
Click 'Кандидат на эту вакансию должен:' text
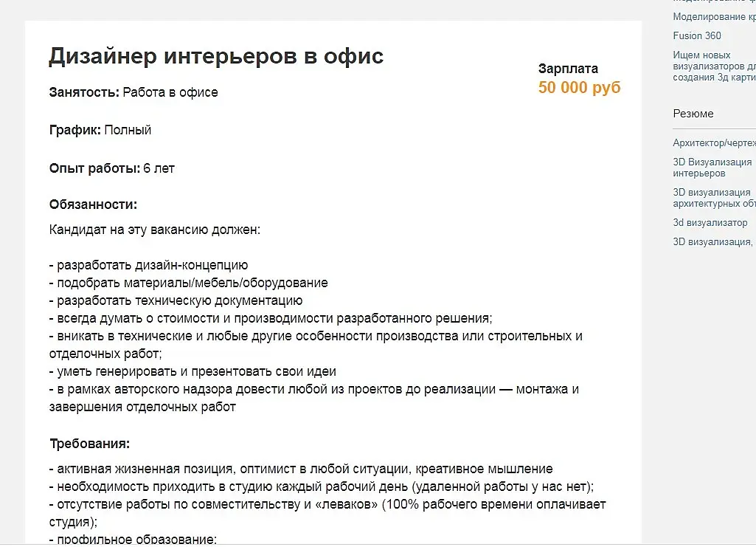click(x=155, y=230)
